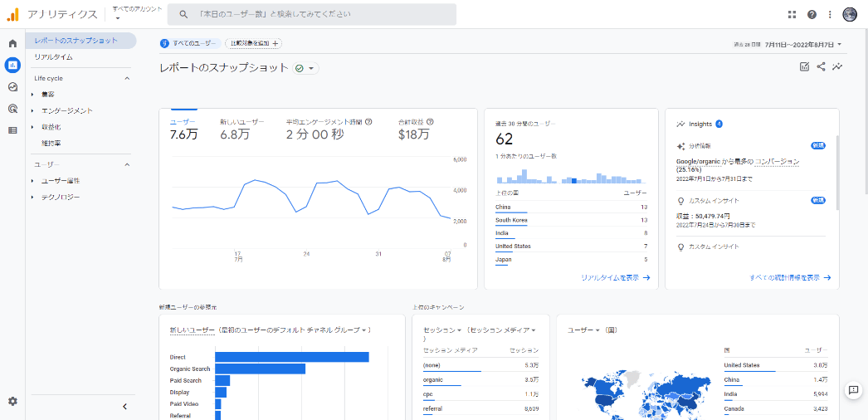Collapse the Life cycle section

pyautogui.click(x=127, y=79)
